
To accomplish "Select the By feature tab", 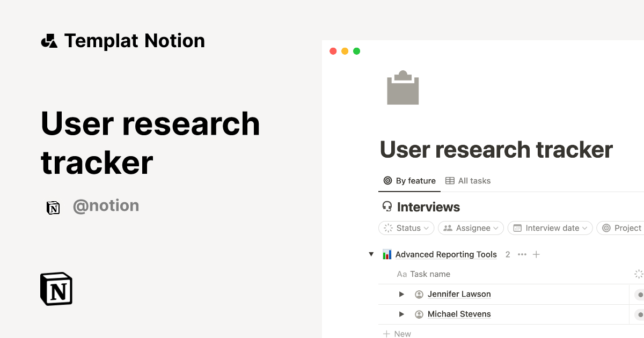I will pyautogui.click(x=415, y=180).
